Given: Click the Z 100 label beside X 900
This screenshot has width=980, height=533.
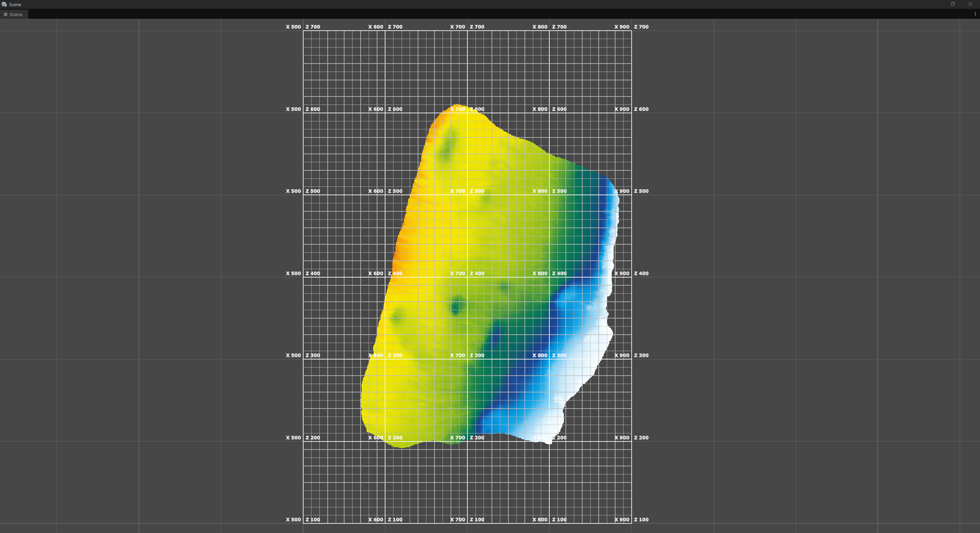Looking at the screenshot, I should point(641,520).
